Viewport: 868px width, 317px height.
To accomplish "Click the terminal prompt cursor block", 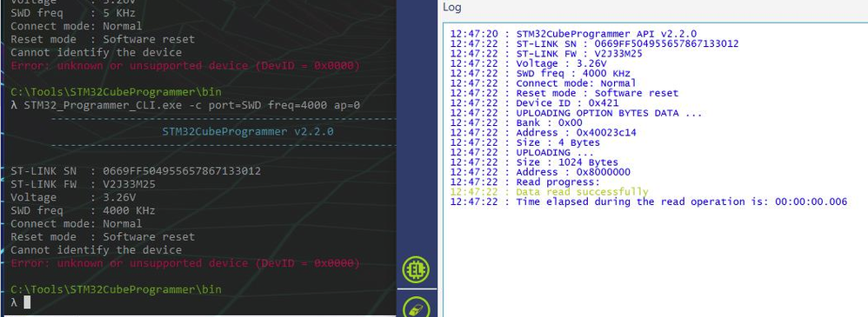I will 27,302.
